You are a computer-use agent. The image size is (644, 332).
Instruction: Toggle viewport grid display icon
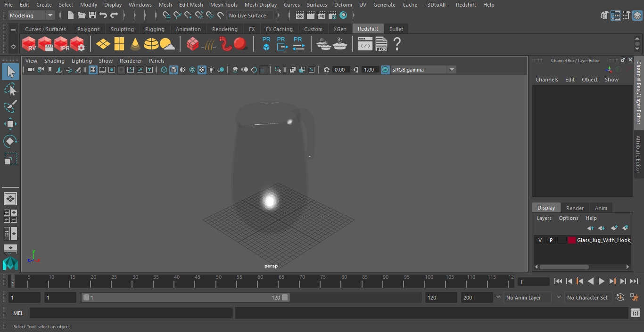[93, 70]
